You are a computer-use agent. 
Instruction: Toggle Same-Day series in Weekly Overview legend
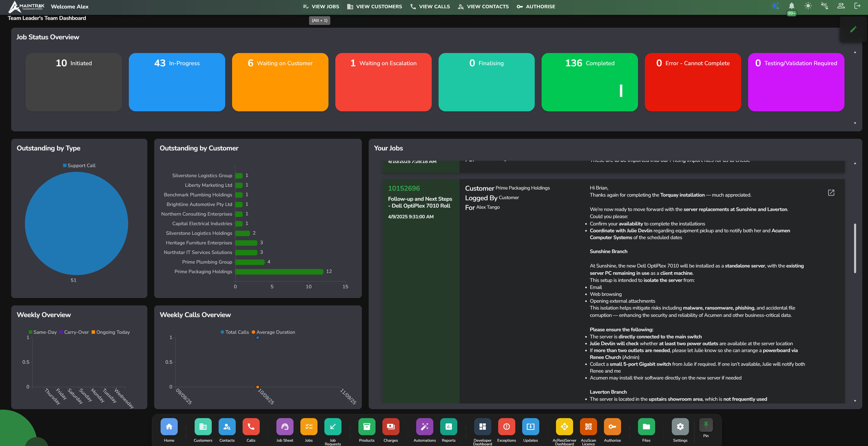pos(42,332)
